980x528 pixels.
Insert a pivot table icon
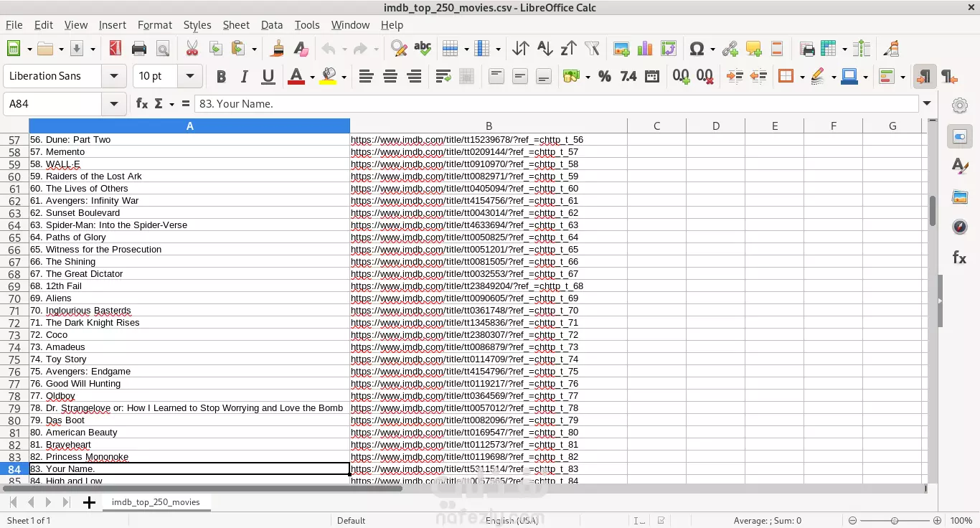click(x=669, y=49)
